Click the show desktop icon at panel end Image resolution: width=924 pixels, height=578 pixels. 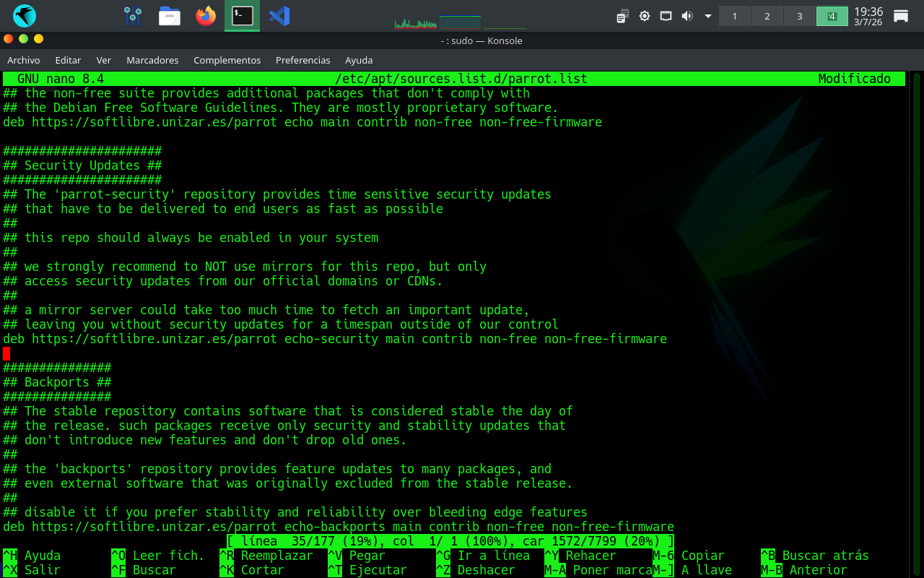coord(901,16)
